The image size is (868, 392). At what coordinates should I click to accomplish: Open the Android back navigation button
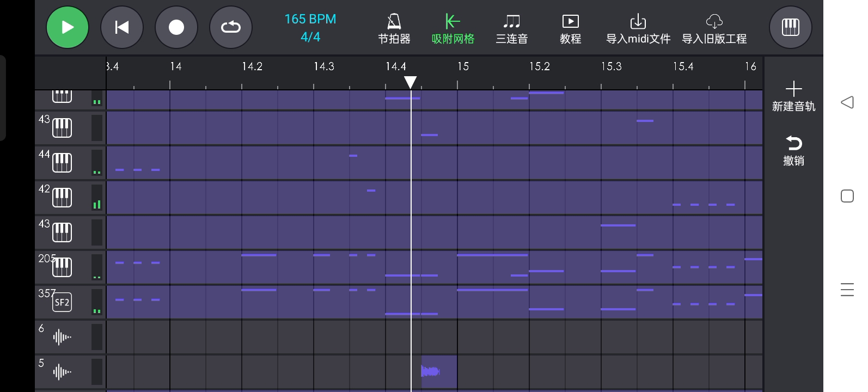pos(847,102)
